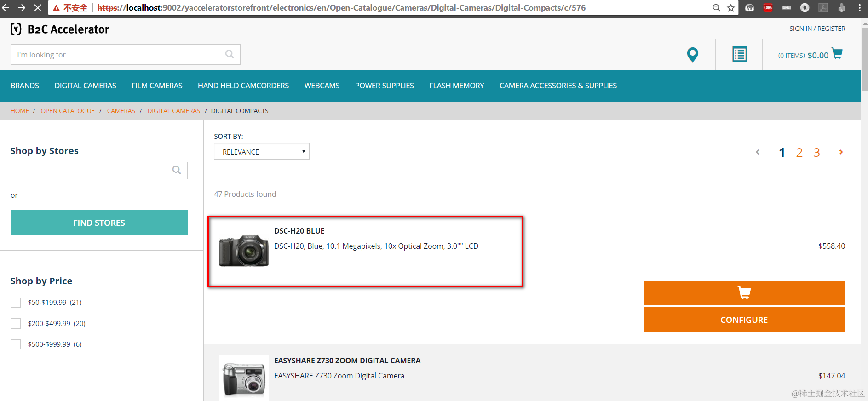
Task: Open the Hand Held Camcorders menu
Action: point(243,86)
